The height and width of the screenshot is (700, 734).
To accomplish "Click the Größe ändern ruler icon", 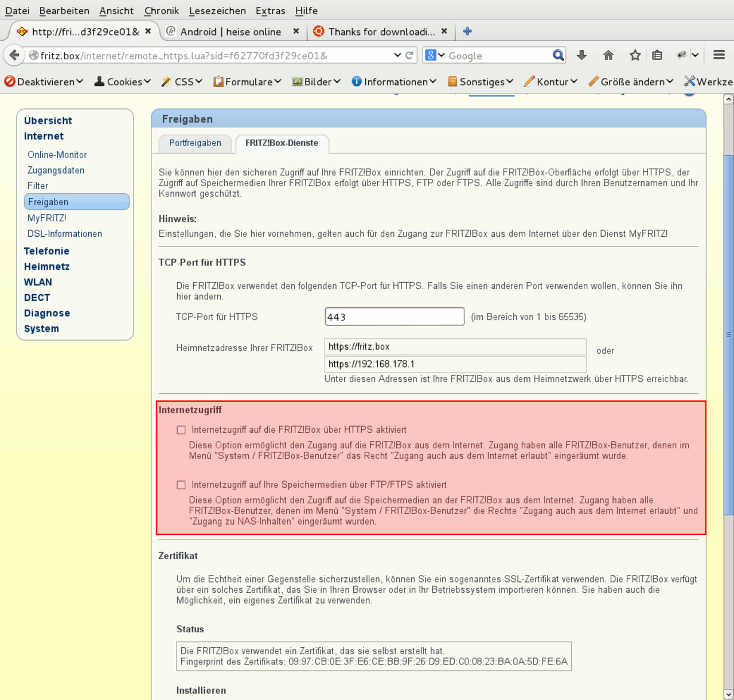I will click(594, 81).
